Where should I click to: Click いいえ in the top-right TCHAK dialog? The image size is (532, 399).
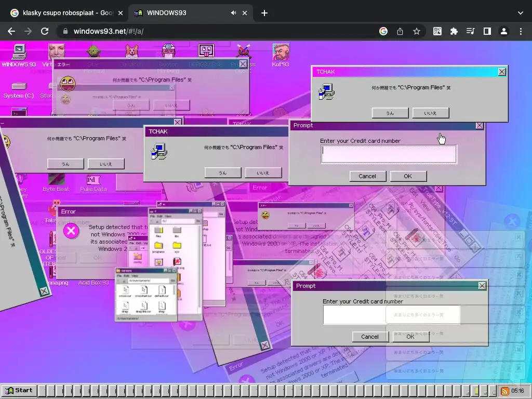(x=431, y=113)
